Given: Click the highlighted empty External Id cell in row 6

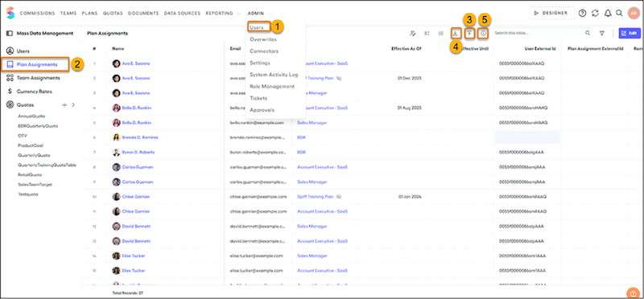Looking at the screenshot, I should [527, 137].
